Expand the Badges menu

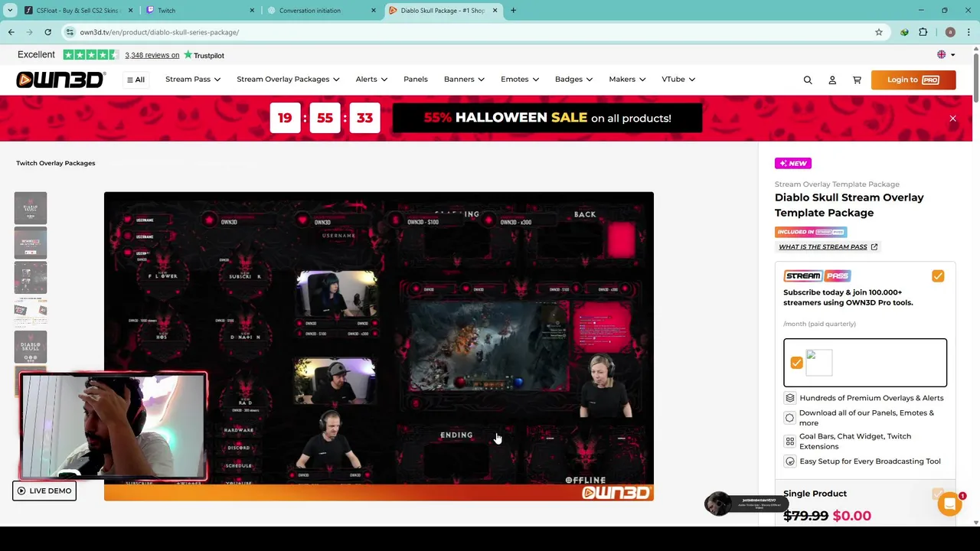tap(573, 80)
